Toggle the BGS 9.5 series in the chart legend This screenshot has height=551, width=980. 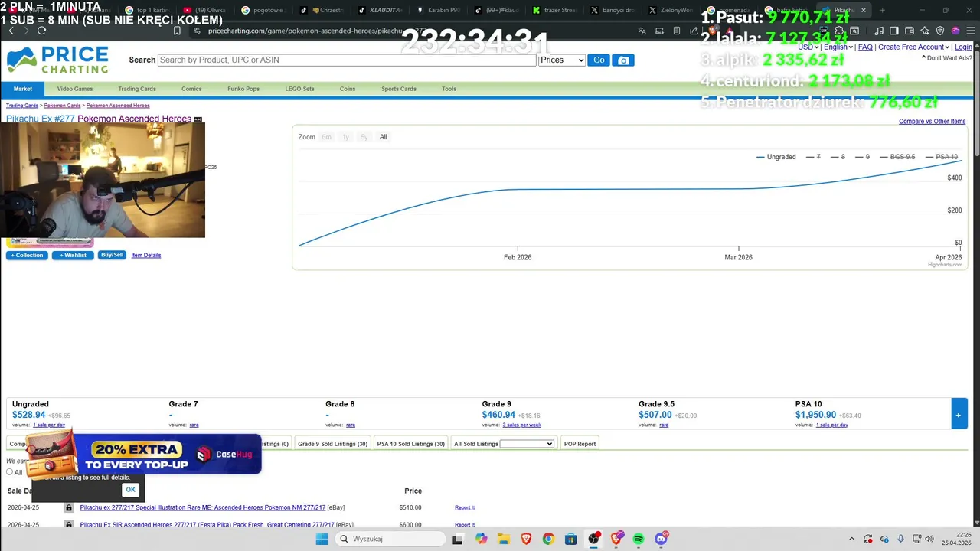point(896,157)
